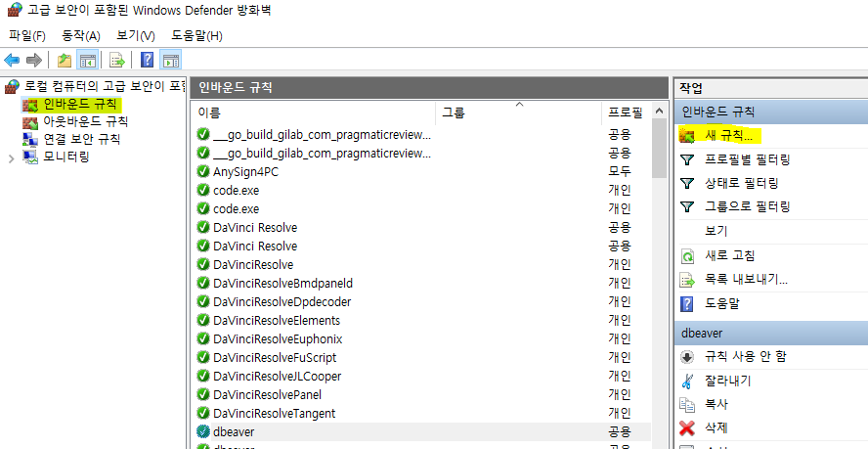Click green check icon of DaVinciResolvePanel rule
Screen dimensions: 868x449
[x=203, y=394]
